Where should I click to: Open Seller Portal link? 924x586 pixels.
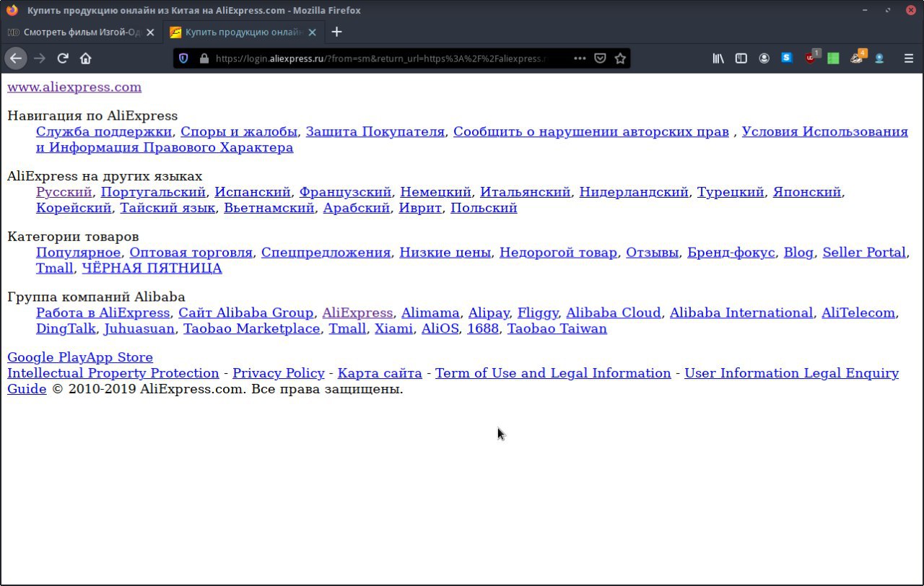pyautogui.click(x=864, y=253)
